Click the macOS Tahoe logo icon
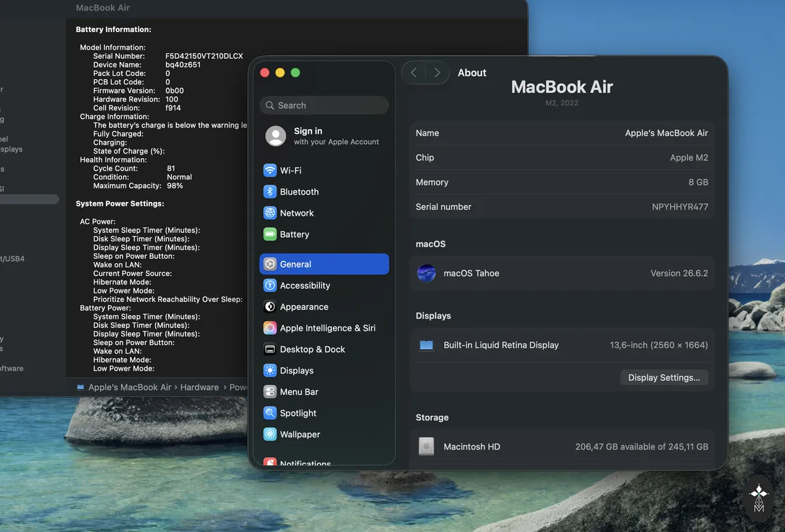This screenshot has width=785, height=532. [x=427, y=273]
